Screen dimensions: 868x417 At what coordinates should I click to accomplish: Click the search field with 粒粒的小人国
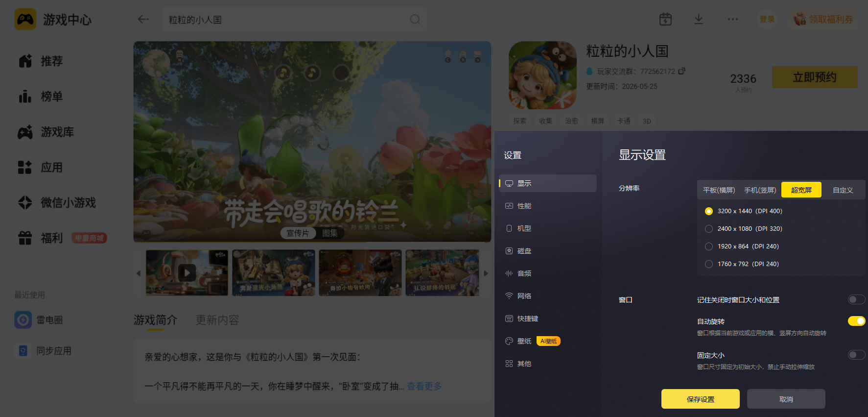pyautogui.click(x=294, y=20)
